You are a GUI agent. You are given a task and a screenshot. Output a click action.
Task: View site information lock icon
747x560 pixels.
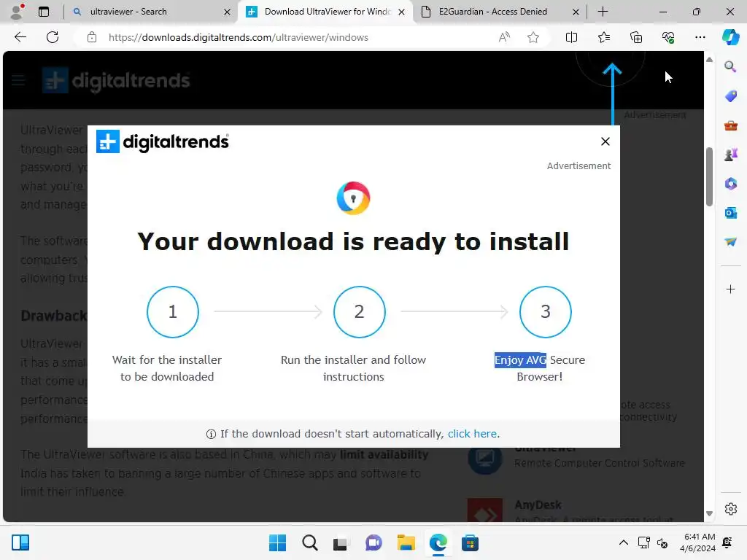[x=92, y=37]
